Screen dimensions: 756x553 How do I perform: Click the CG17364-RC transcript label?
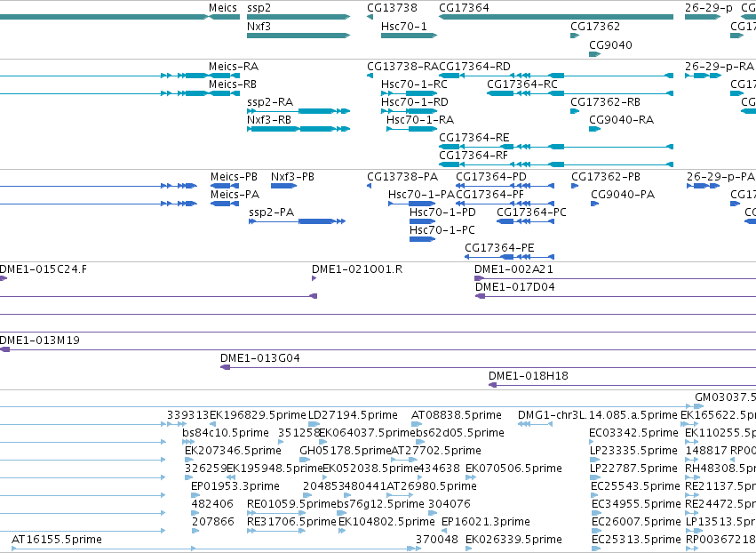522,84
